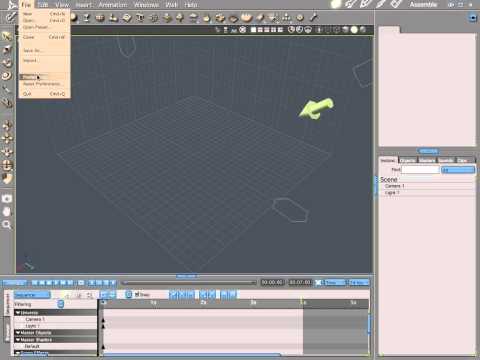This screenshot has height=360, width=480.
Task: Choose Import in the File menu
Action: [44, 60]
